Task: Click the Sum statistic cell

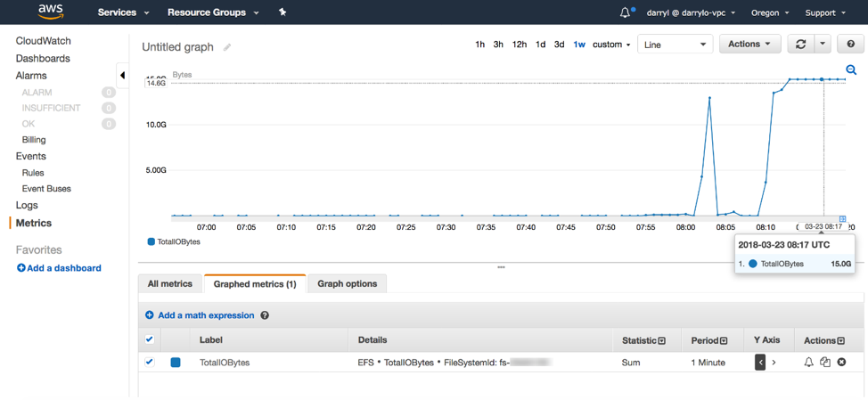Action: point(631,363)
